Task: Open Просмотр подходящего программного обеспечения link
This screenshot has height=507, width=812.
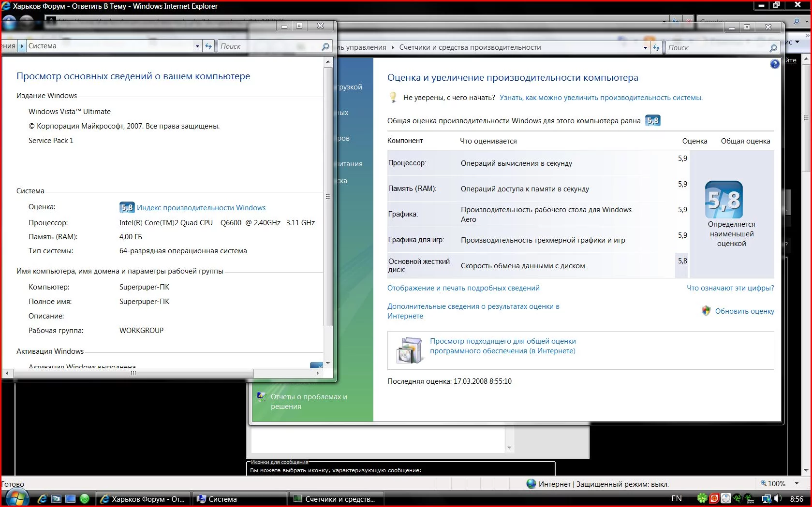Action: click(503, 346)
